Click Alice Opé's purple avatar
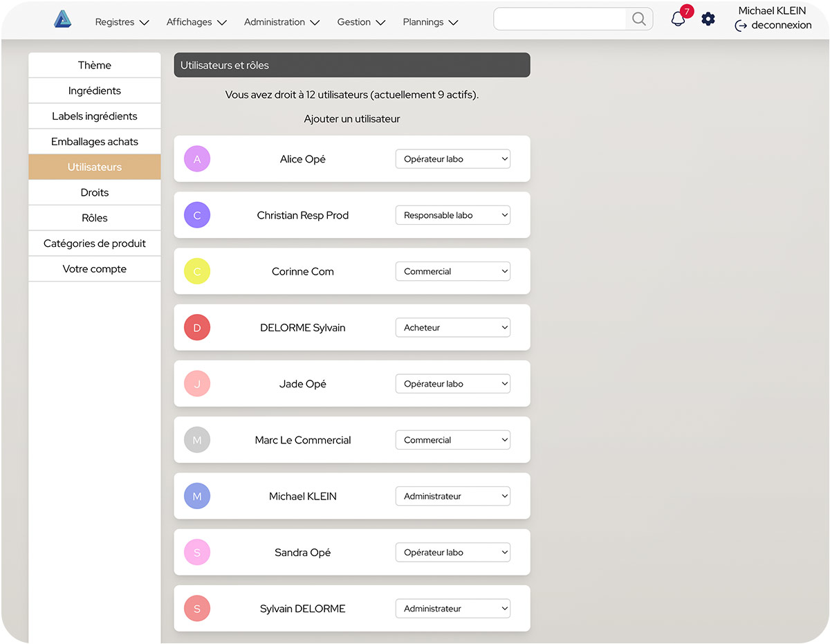The width and height of the screenshot is (830, 644). click(x=197, y=159)
